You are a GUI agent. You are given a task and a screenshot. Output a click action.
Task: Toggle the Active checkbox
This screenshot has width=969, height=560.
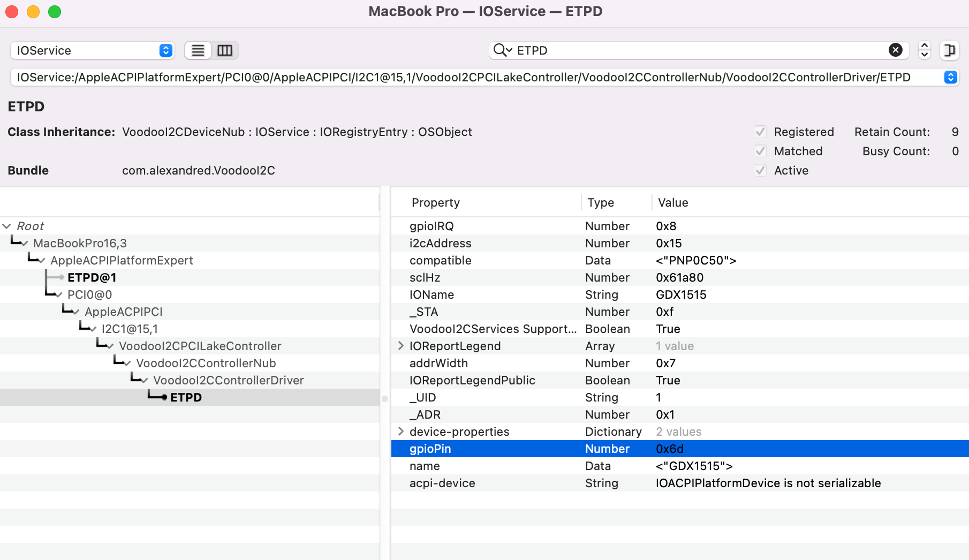(760, 170)
